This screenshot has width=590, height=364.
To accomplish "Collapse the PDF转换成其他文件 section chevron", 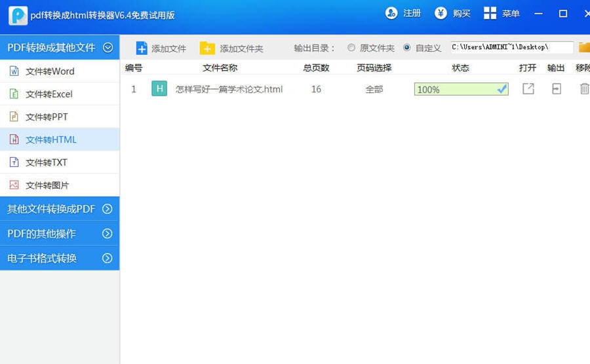I will pyautogui.click(x=108, y=48).
